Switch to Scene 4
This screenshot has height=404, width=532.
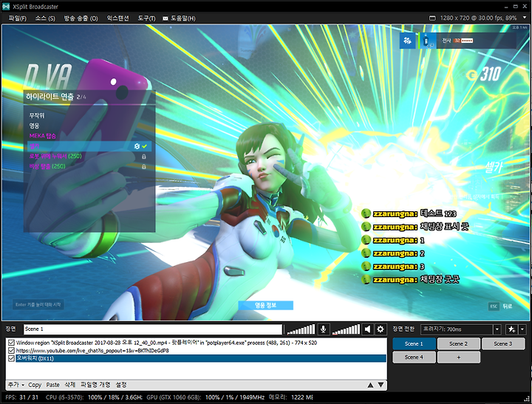pyautogui.click(x=414, y=357)
